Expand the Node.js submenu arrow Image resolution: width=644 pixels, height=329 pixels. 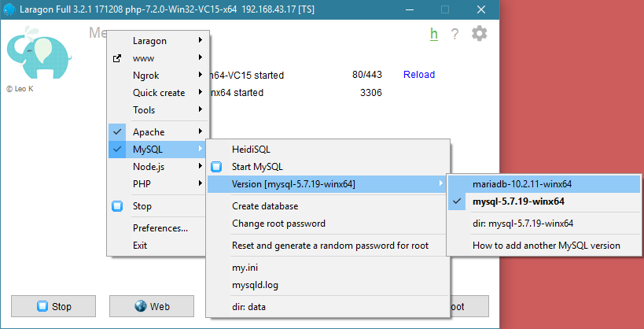tap(200, 166)
